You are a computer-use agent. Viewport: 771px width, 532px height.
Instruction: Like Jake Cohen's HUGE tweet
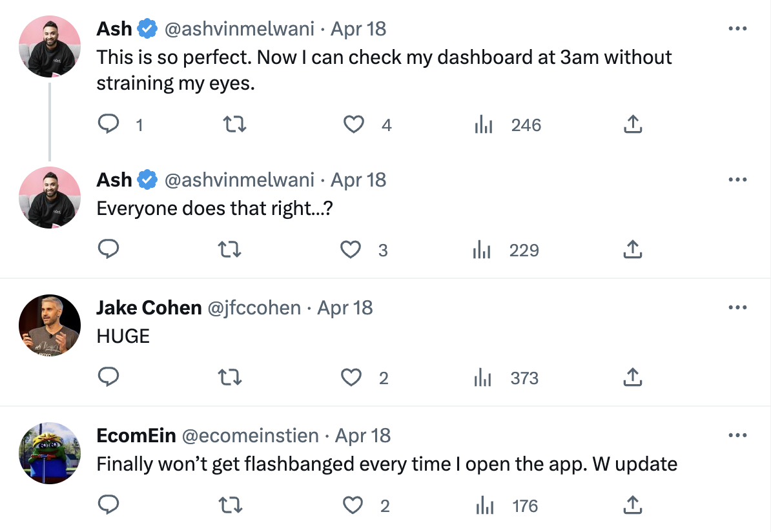point(351,377)
